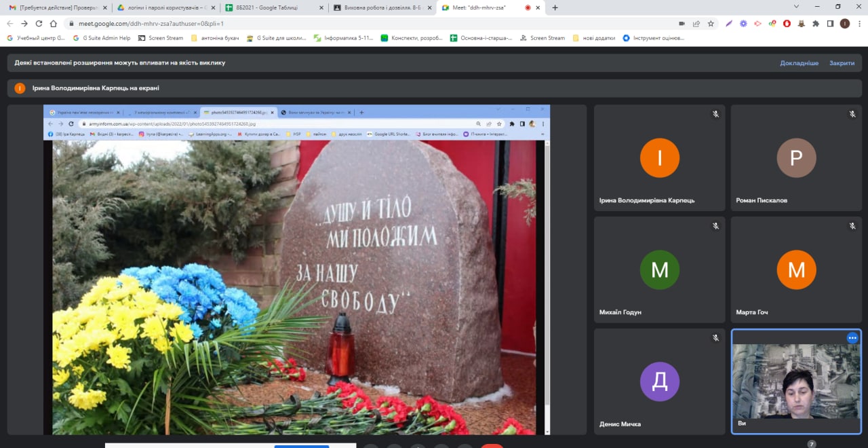The image size is (868, 448).
Task: Open the red arrow extension icon
Action: [757, 23]
